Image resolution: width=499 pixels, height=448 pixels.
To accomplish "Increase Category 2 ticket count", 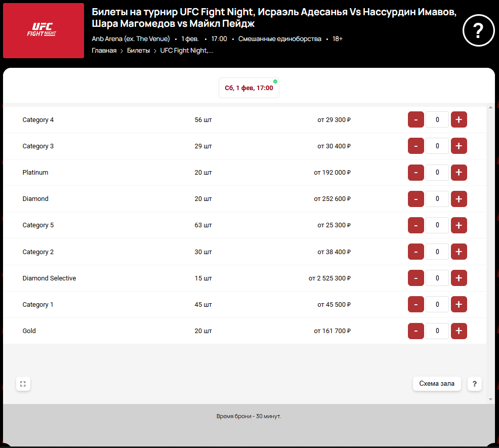I will [x=459, y=252].
